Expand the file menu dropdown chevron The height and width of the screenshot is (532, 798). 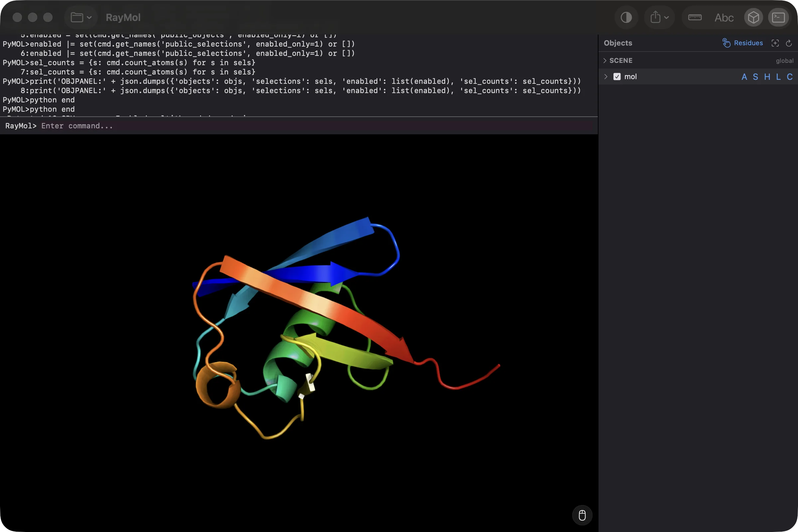coord(89,18)
